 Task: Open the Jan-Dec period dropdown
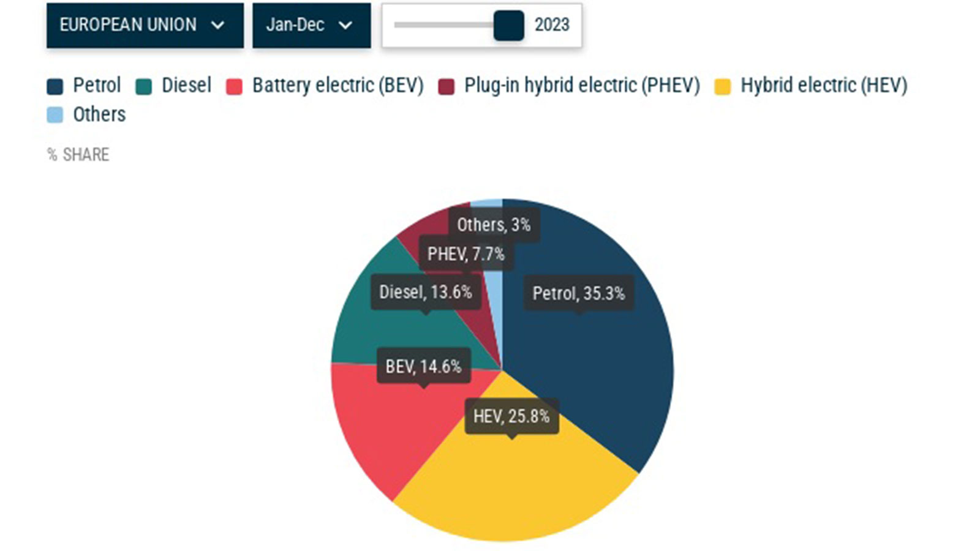[311, 26]
